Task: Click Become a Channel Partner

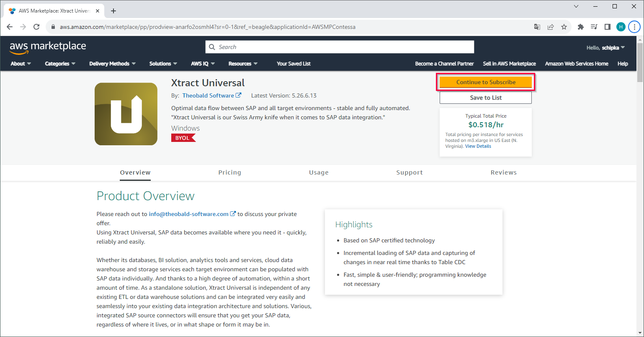Action: point(444,64)
